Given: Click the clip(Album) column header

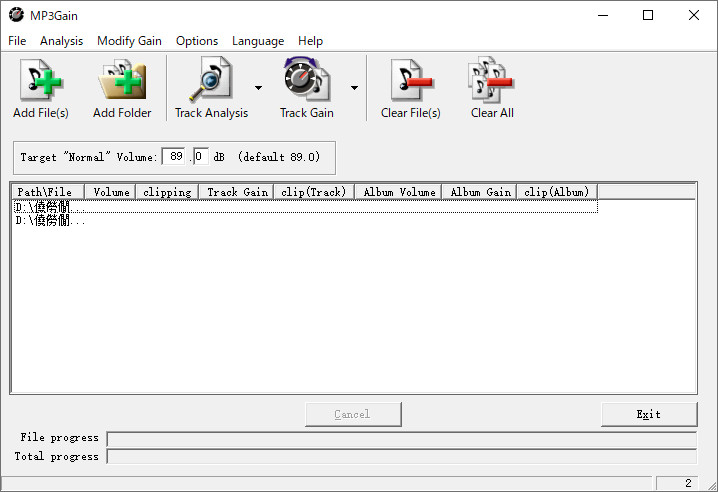Looking at the screenshot, I should click(557, 192).
